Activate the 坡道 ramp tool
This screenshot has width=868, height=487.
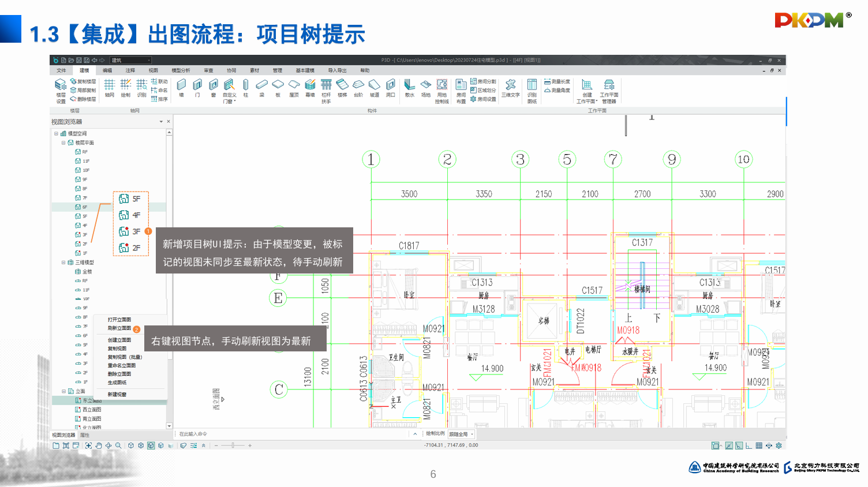[375, 88]
